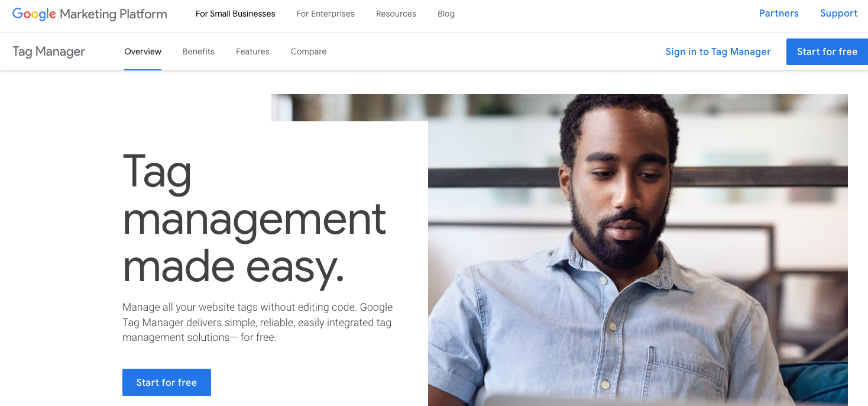Screen dimensions: 868x406
Task: Switch to the Benefits tab
Action: [199, 51]
